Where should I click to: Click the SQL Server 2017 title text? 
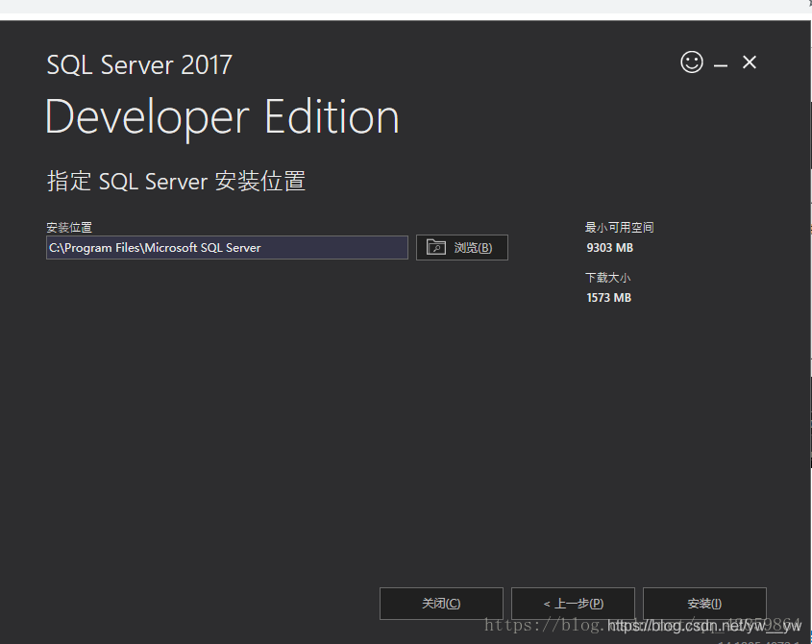[x=139, y=65]
